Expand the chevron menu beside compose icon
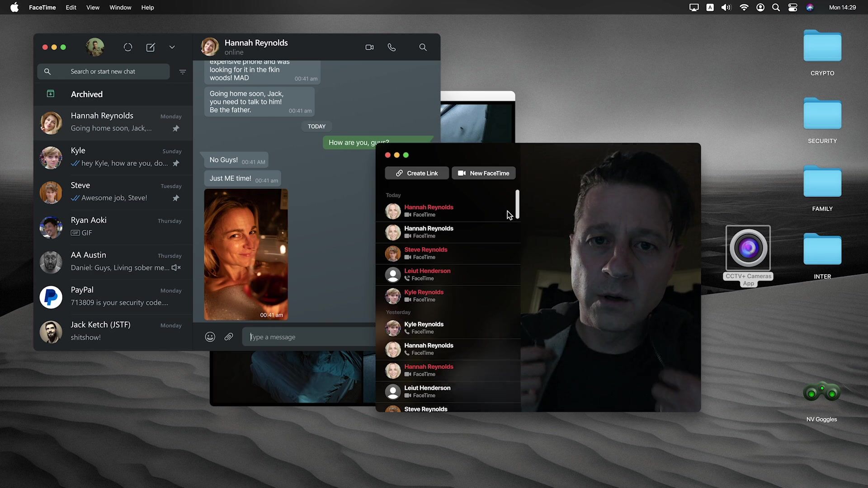The width and height of the screenshot is (868, 488). pyautogui.click(x=172, y=47)
